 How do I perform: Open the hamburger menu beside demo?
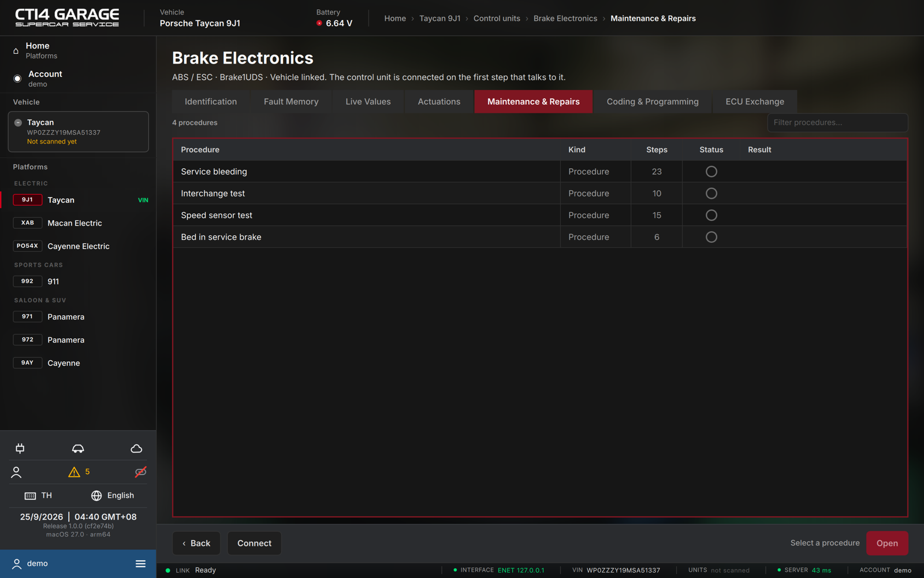pos(140,564)
